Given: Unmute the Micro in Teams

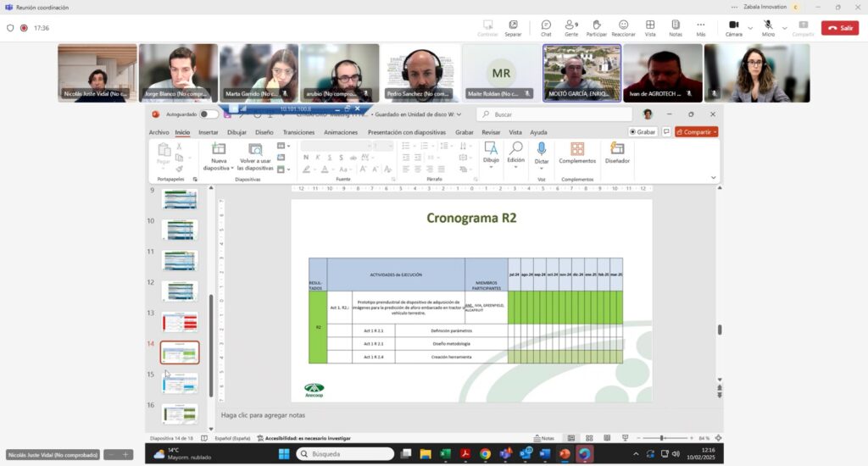Looking at the screenshot, I should click(768, 28).
